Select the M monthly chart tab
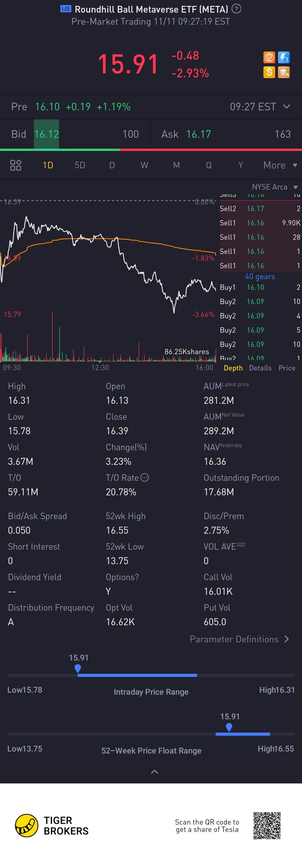The image size is (302, 868). [x=176, y=165]
